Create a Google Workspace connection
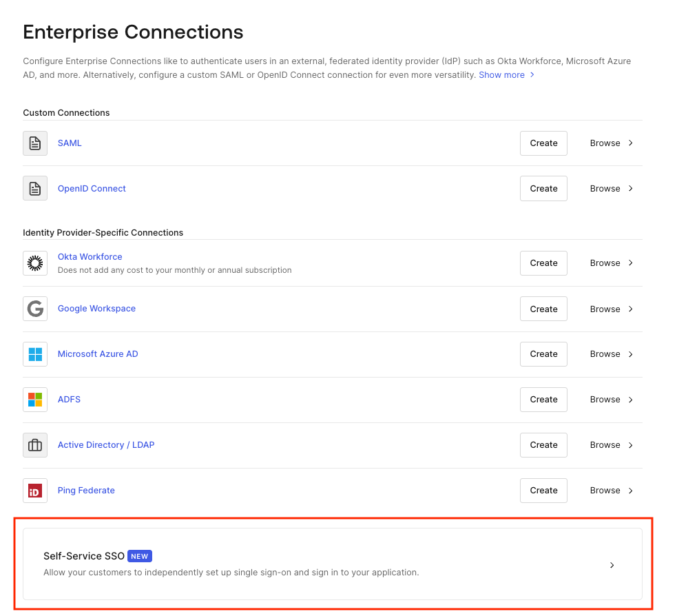This screenshot has width=677, height=616. point(543,309)
